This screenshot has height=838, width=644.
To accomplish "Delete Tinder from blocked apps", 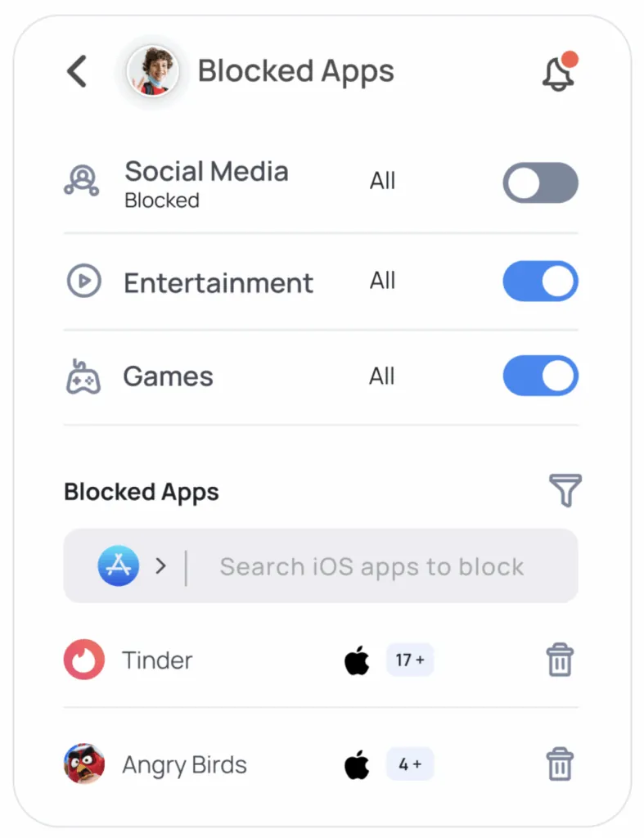I will click(x=560, y=660).
